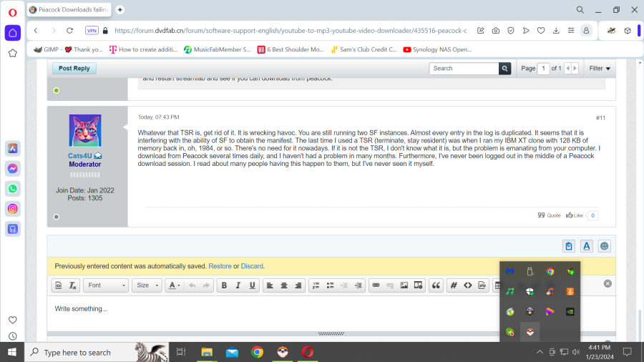
Task: Open Opera's downloads panel
Action: point(556,30)
